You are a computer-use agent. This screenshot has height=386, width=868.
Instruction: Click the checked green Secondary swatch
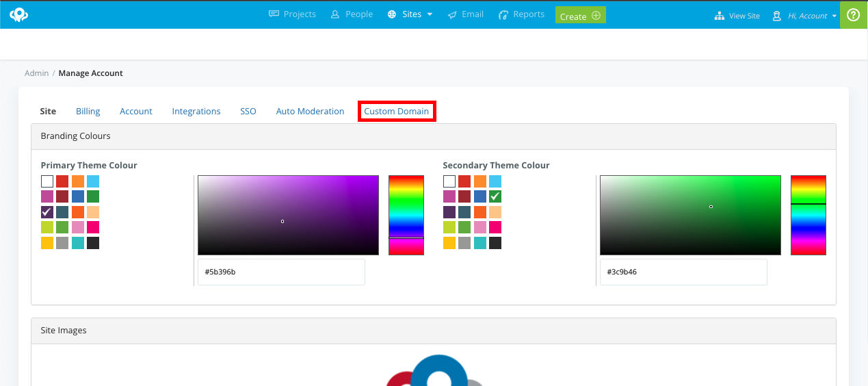(495, 196)
